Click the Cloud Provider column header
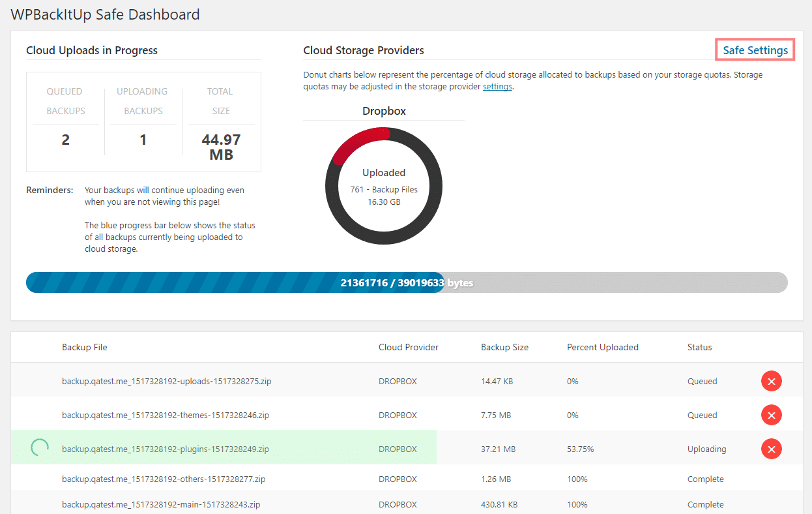 click(x=409, y=347)
